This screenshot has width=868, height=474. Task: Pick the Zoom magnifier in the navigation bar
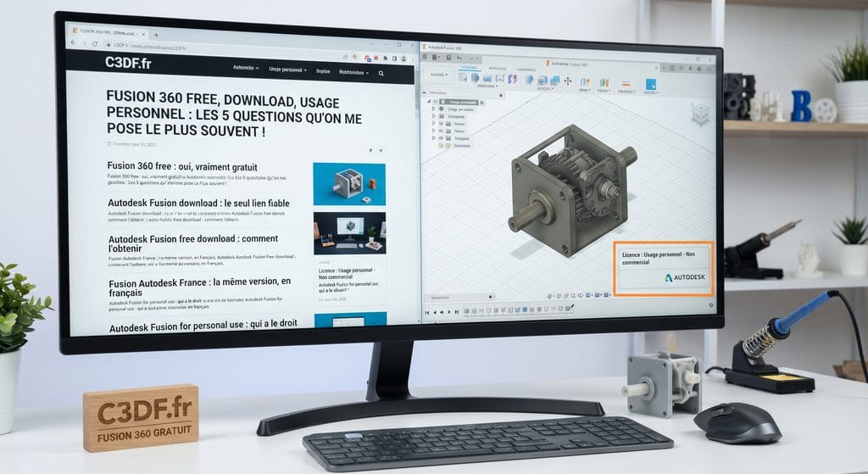click(573, 296)
